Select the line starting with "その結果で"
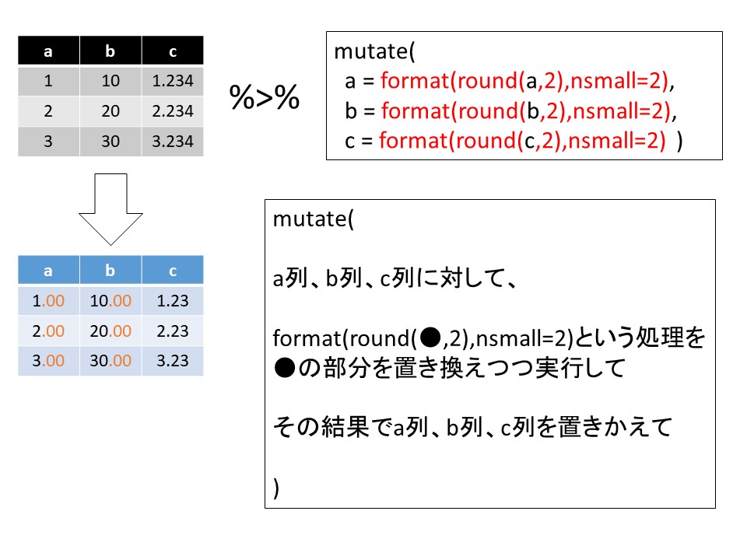747x560 pixels. (x=472, y=427)
